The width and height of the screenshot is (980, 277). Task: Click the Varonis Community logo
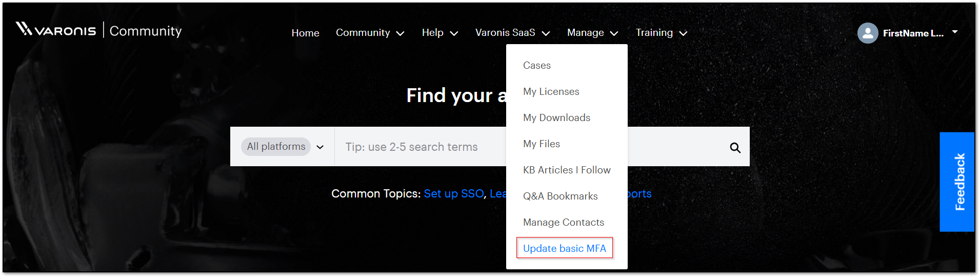pos(98,30)
